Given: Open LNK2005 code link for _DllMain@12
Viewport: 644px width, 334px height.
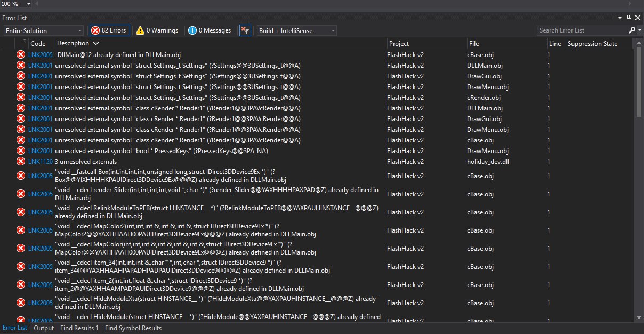Looking at the screenshot, I should [x=41, y=54].
